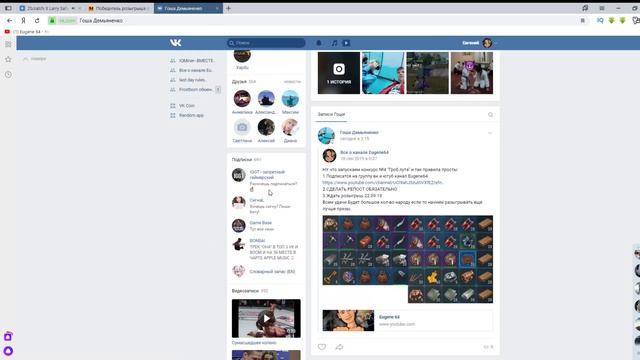Select the Гоша Демьяненко VK tab
Screen dimensions: 640x360
(188, 8)
